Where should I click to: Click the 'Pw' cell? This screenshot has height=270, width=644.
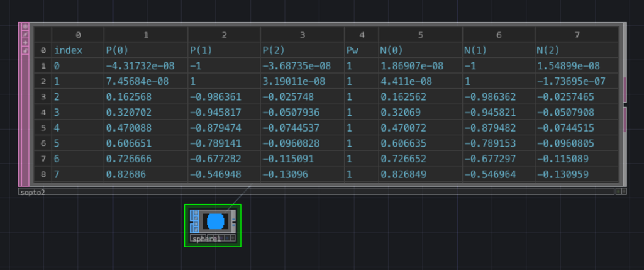click(362, 50)
